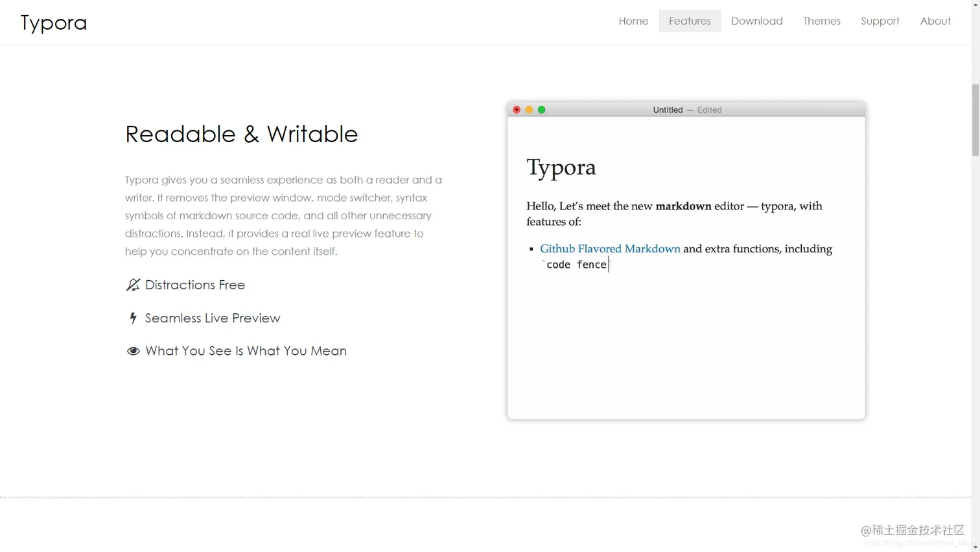Click the Readable & Writable heading
980x552 pixels.
click(241, 134)
